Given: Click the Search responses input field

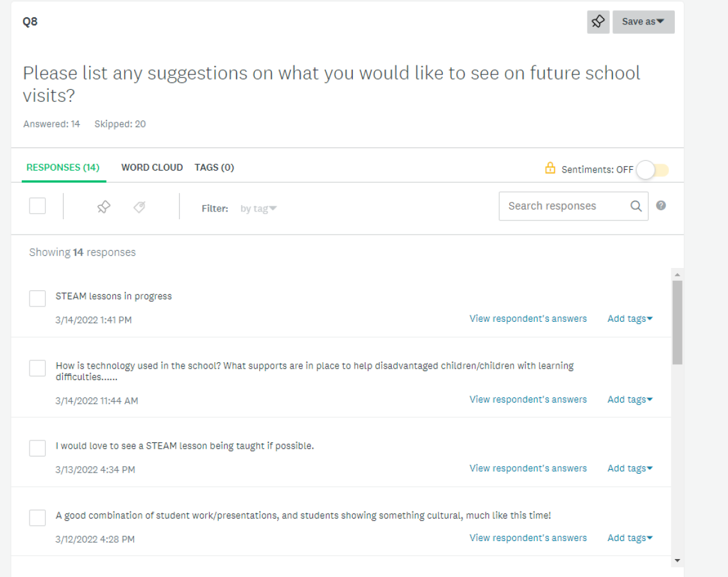Looking at the screenshot, I should 566,206.
